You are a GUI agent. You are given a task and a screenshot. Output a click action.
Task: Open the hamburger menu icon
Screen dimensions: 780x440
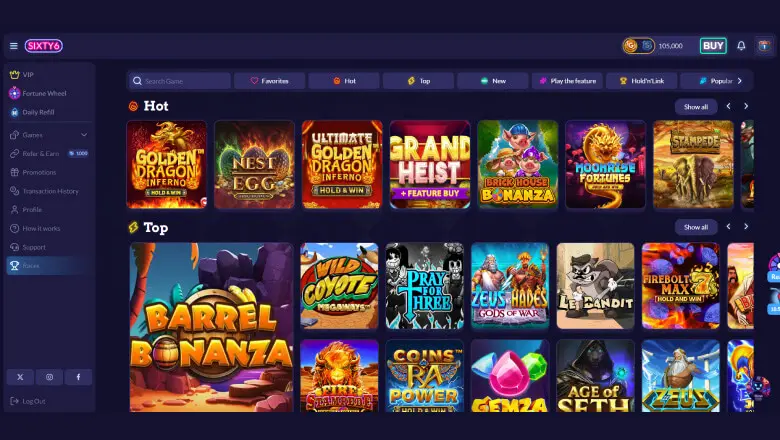pos(13,46)
